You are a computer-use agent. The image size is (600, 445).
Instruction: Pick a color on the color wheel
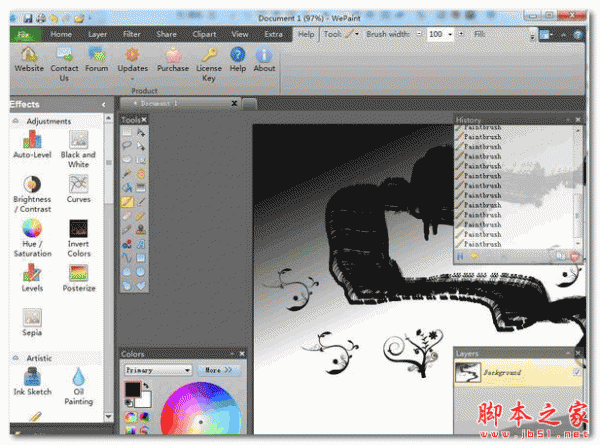tap(201, 409)
